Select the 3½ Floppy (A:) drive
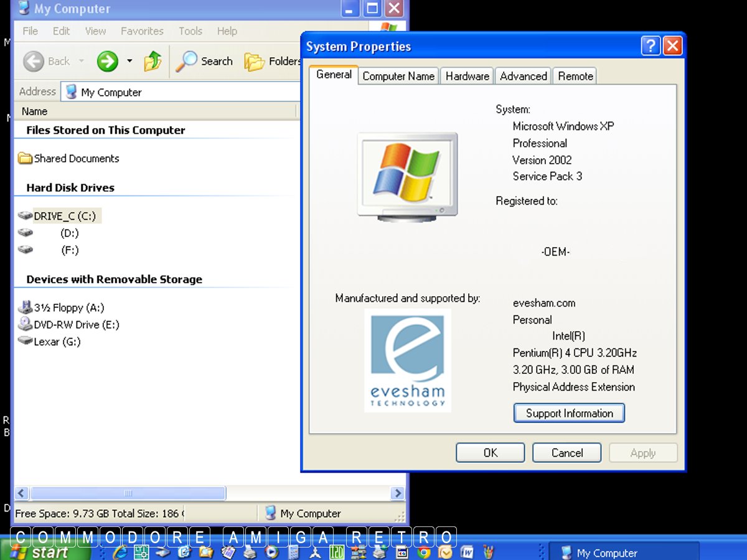Screen dimensions: 747x560 pos(68,307)
